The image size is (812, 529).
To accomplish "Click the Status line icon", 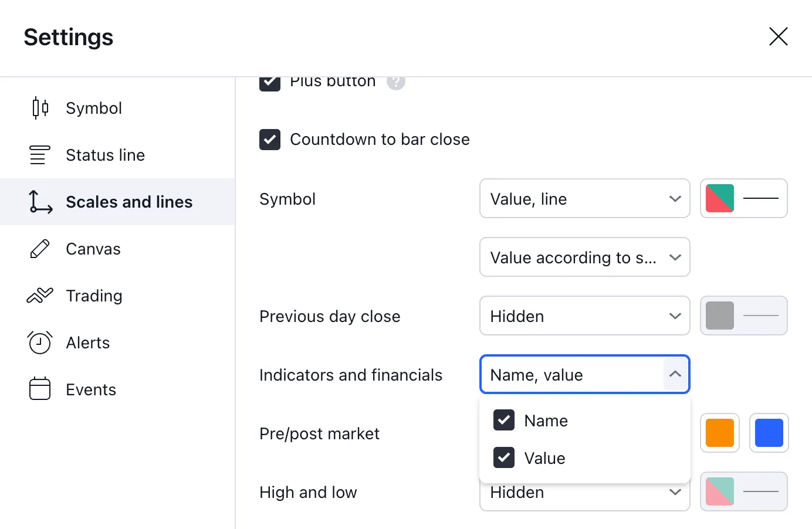I will click(x=40, y=155).
